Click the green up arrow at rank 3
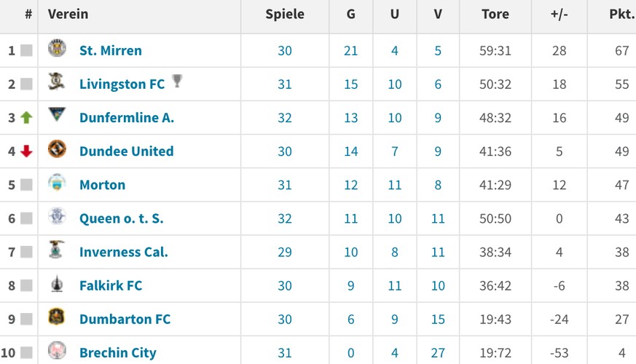Image resolution: width=636 pixels, height=364 pixels. point(26,117)
